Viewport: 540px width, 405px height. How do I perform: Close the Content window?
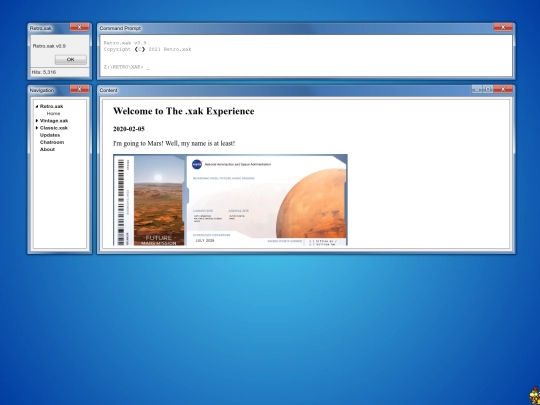pyautogui.click(x=503, y=89)
